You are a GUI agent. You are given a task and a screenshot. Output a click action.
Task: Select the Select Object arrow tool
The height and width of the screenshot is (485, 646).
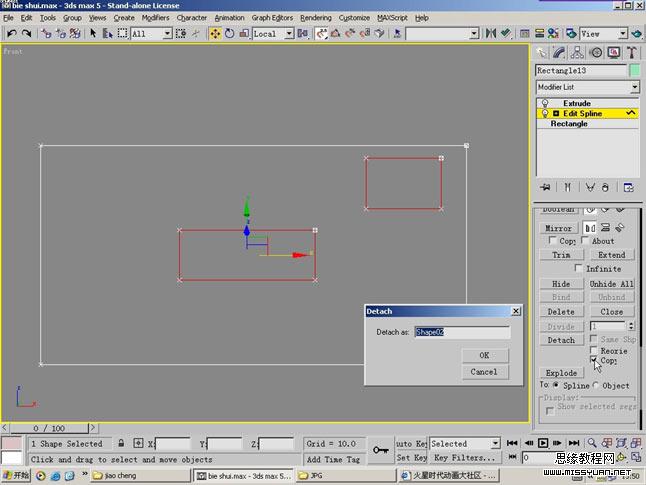tap(93, 33)
